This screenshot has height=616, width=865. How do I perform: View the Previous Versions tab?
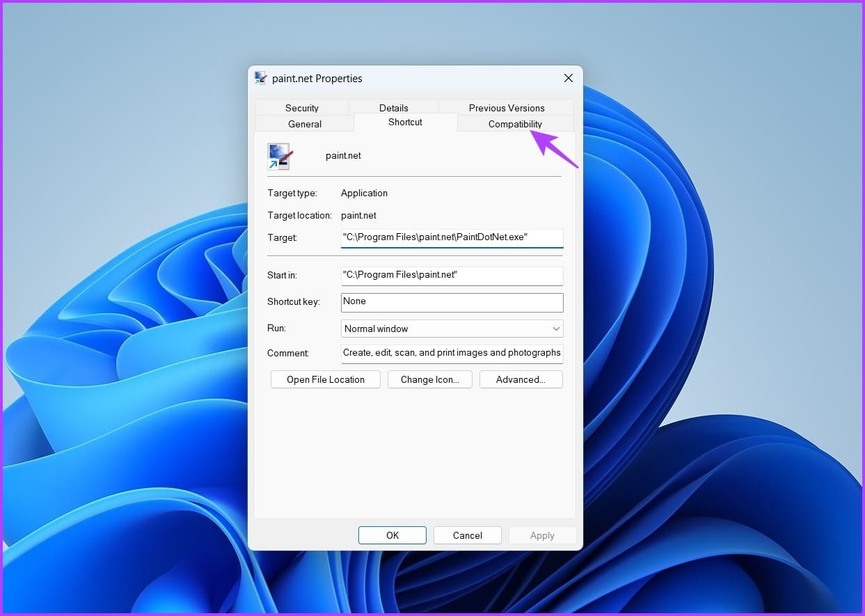(x=506, y=108)
